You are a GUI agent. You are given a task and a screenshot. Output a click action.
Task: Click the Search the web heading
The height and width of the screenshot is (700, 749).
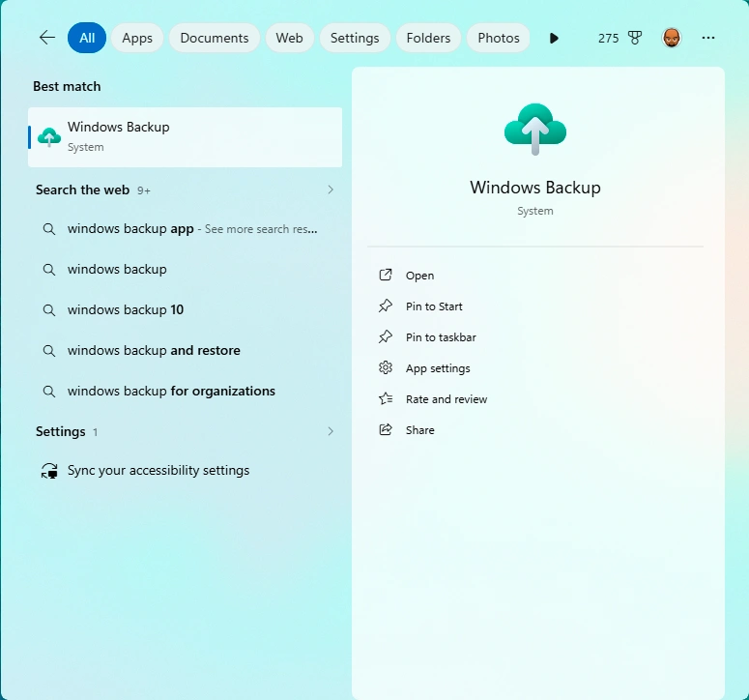pos(82,190)
